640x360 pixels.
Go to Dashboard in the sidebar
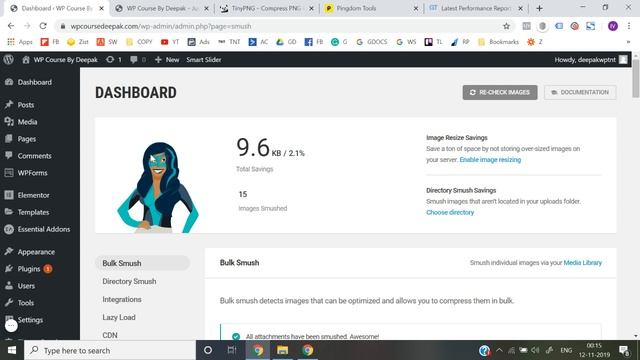(x=34, y=82)
